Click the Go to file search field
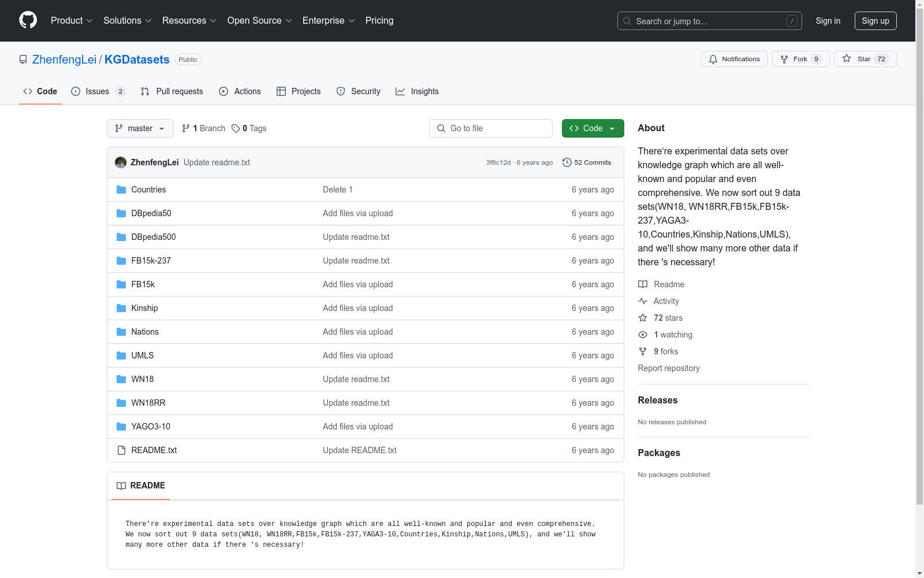The width and height of the screenshot is (924, 578). (x=491, y=128)
